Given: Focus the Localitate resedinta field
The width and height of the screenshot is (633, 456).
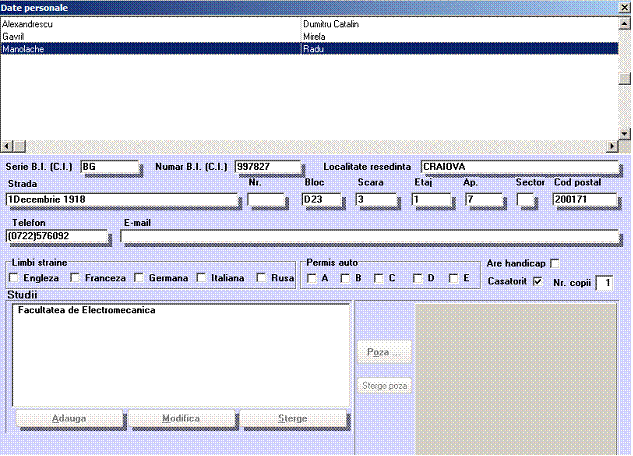Looking at the screenshot, I should tap(518, 166).
